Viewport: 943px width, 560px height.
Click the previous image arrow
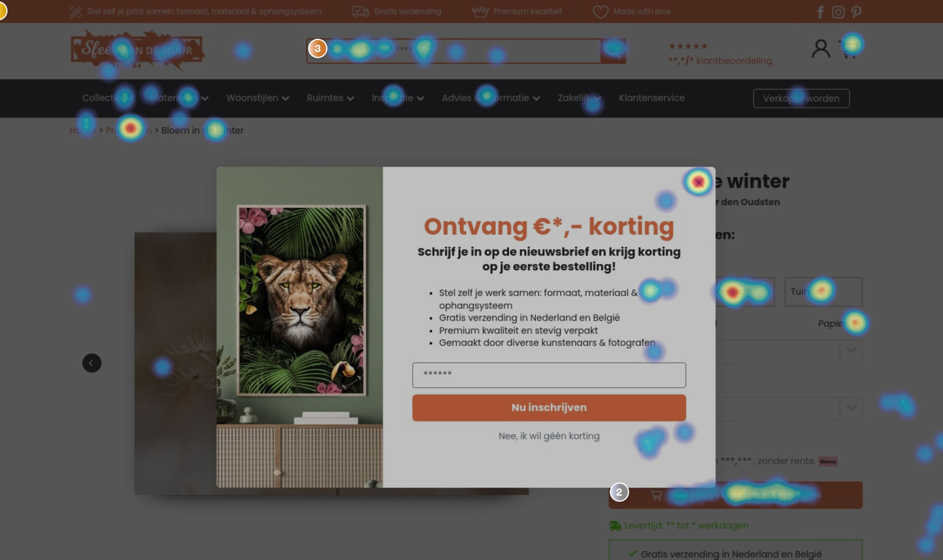(x=92, y=363)
